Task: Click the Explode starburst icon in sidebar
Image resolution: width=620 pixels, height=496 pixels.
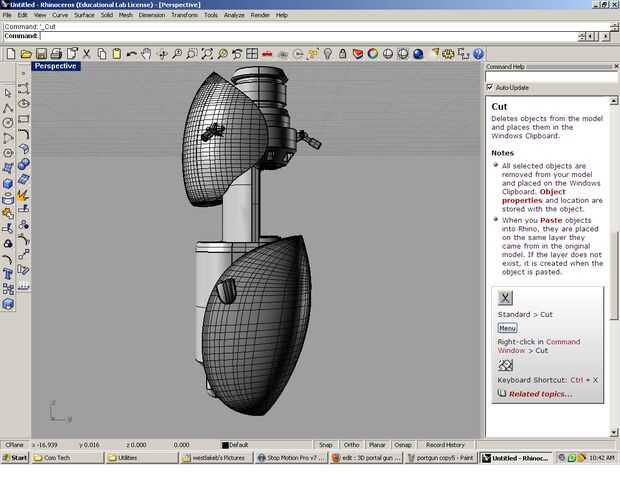Action: [23, 195]
